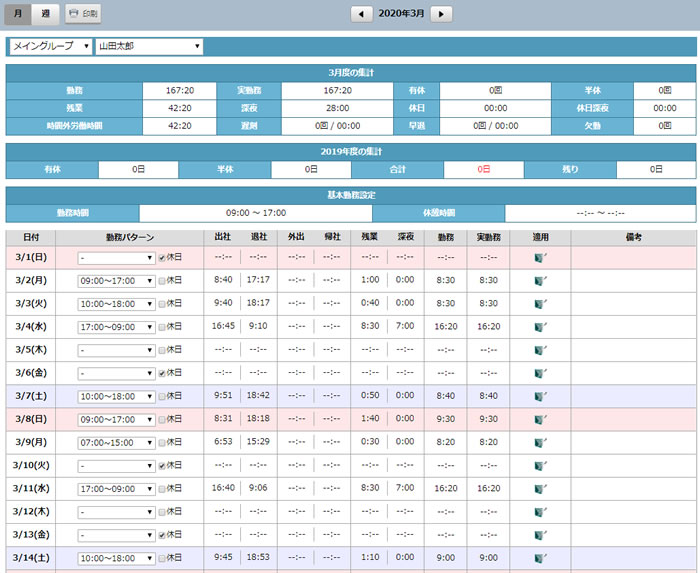The image size is (700, 573).
Task: Click 退社 time 9:06 on 3/11
Action: (258, 488)
